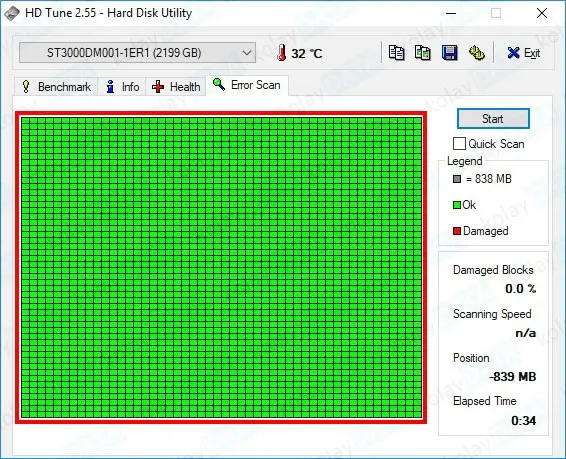
Task: Click the 32 °C temperature reading
Action: click(307, 53)
